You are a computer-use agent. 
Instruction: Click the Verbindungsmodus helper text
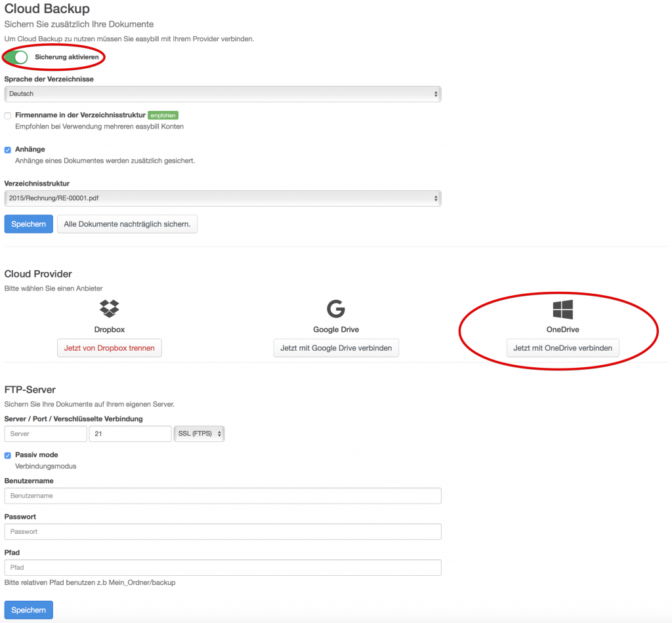[46, 466]
